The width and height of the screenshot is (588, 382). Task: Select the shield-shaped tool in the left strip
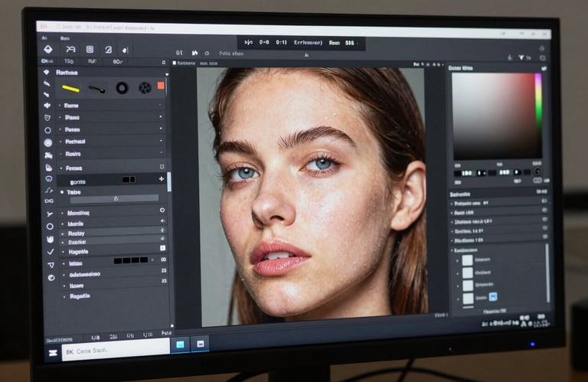pyautogui.click(x=47, y=118)
